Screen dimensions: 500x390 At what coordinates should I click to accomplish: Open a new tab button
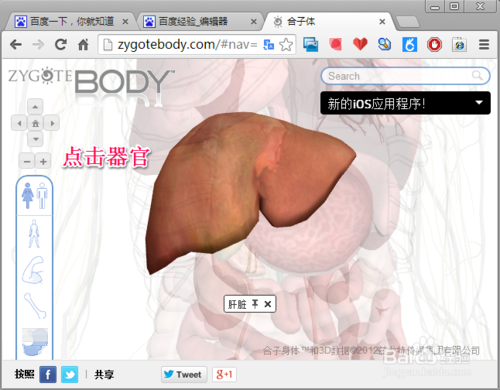[x=407, y=22]
